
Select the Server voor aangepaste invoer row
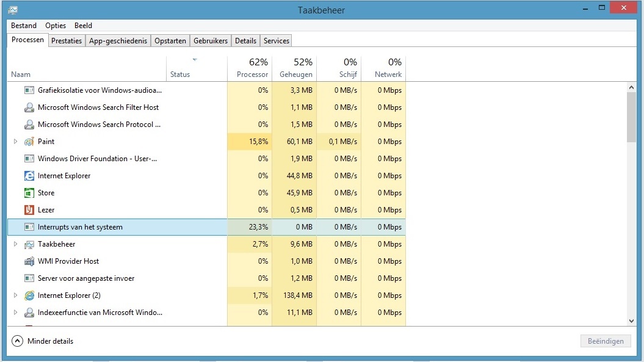[86, 278]
